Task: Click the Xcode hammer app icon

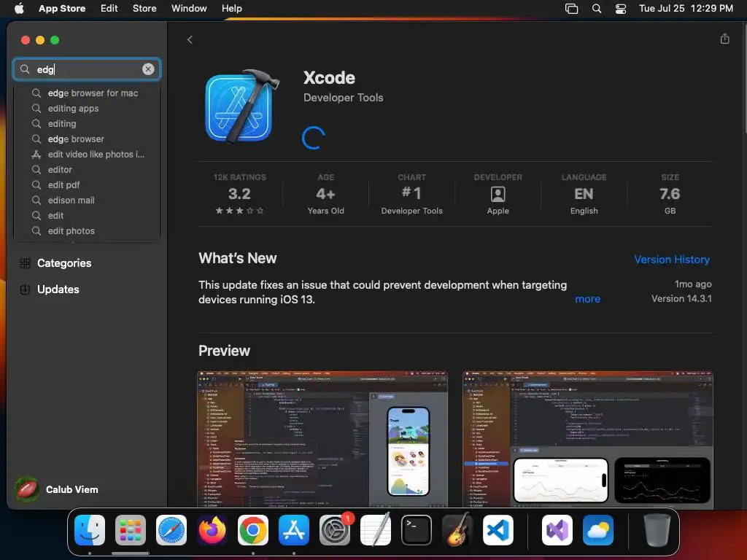Action: tap(241, 106)
